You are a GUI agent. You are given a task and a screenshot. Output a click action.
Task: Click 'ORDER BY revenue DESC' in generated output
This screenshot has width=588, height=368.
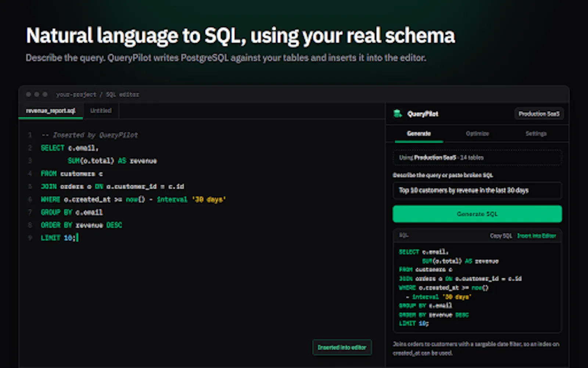(x=434, y=315)
